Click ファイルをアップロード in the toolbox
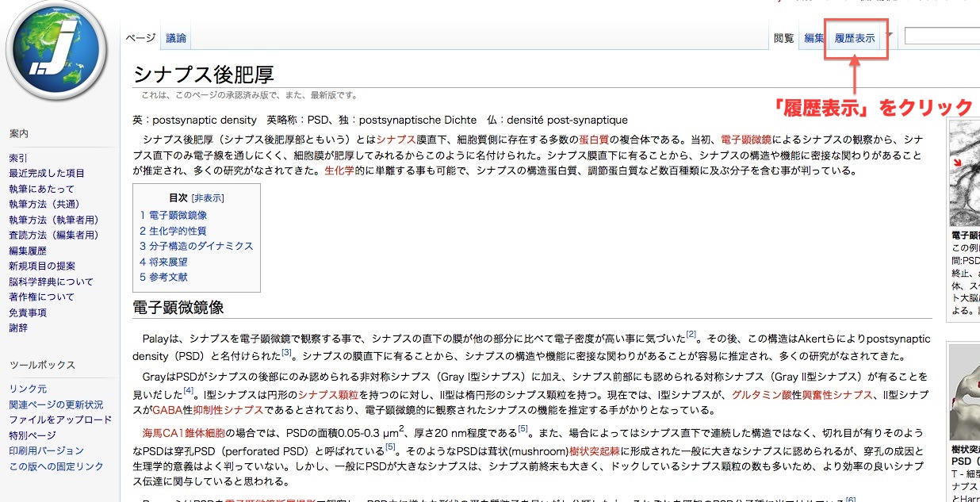 [60, 420]
